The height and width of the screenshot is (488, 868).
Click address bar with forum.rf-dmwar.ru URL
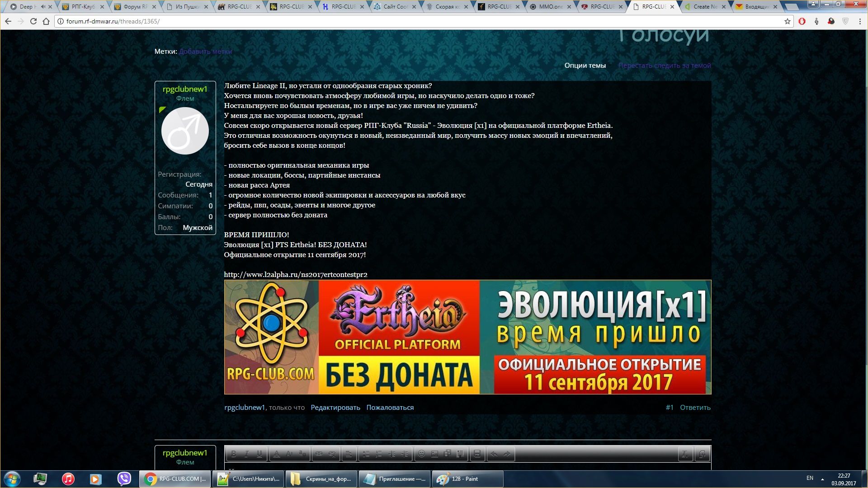420,21
